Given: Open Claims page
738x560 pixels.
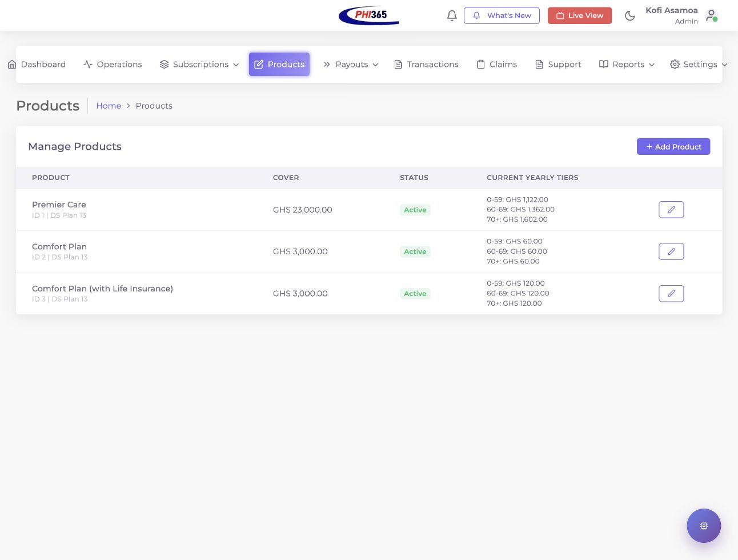Looking at the screenshot, I should point(497,65).
